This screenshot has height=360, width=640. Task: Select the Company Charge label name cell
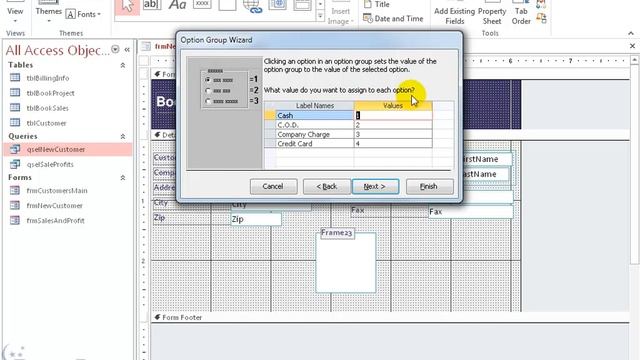(x=315, y=134)
